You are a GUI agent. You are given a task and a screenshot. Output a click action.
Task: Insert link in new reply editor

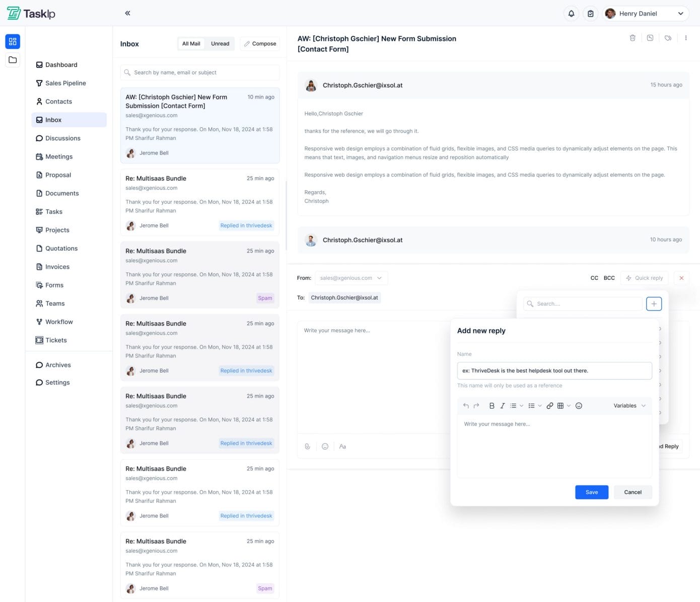click(550, 406)
